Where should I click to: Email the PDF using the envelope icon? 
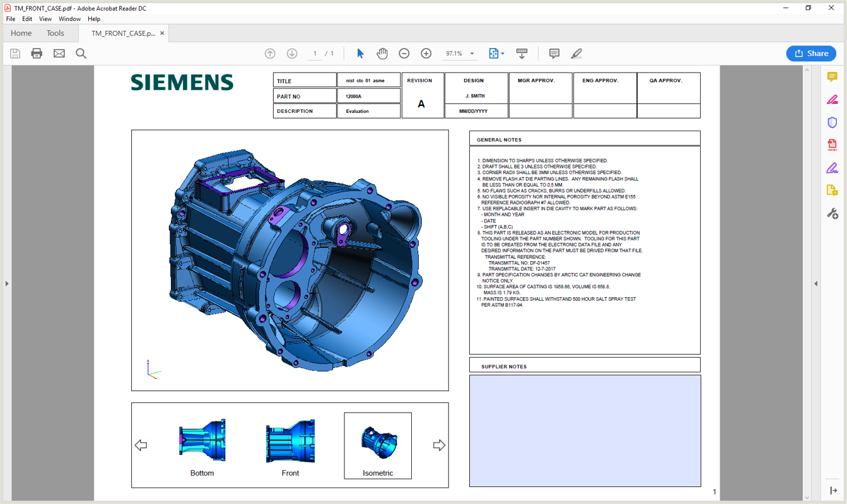(58, 54)
